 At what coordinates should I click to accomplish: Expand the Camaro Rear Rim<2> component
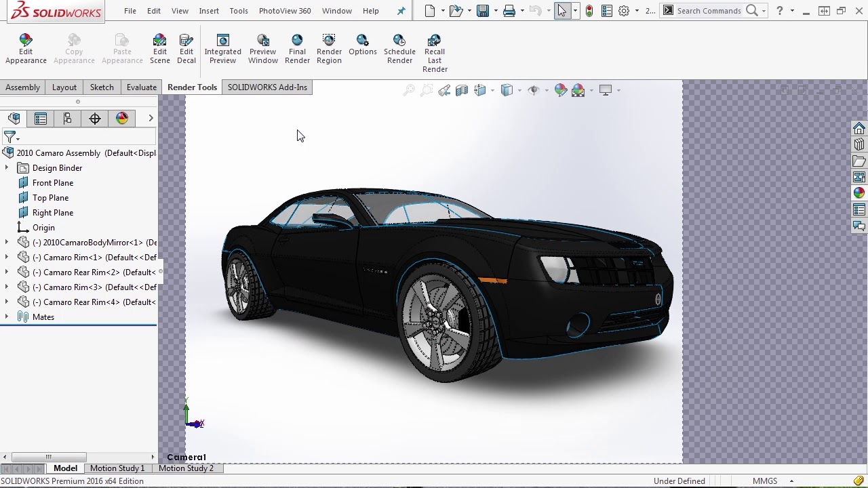(x=7, y=272)
